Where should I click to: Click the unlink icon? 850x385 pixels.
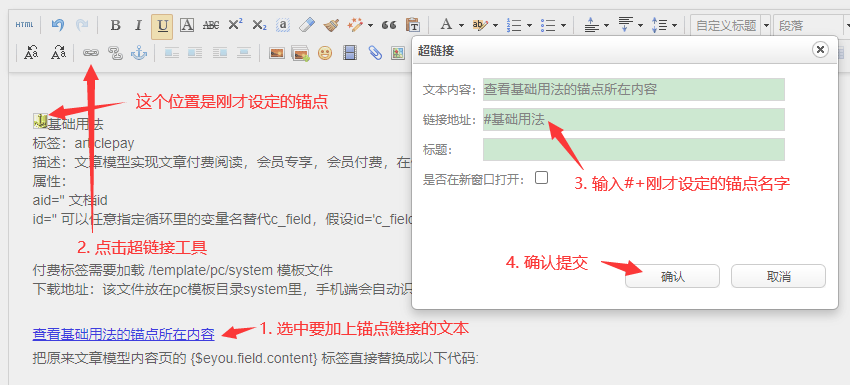click(115, 53)
